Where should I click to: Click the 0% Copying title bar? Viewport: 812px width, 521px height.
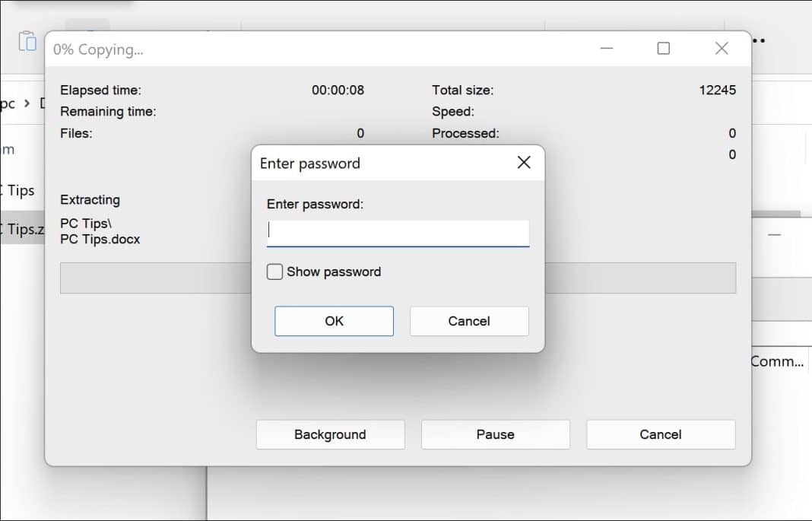coord(304,49)
